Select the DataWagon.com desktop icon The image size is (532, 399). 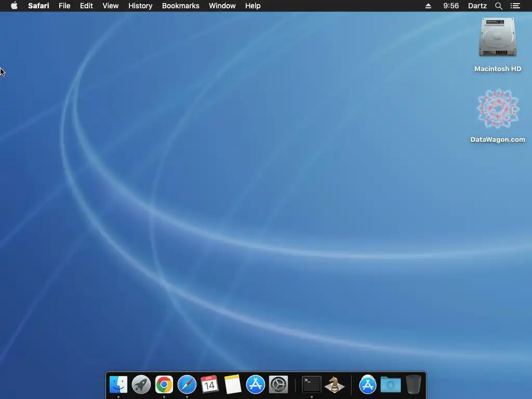pos(498,109)
